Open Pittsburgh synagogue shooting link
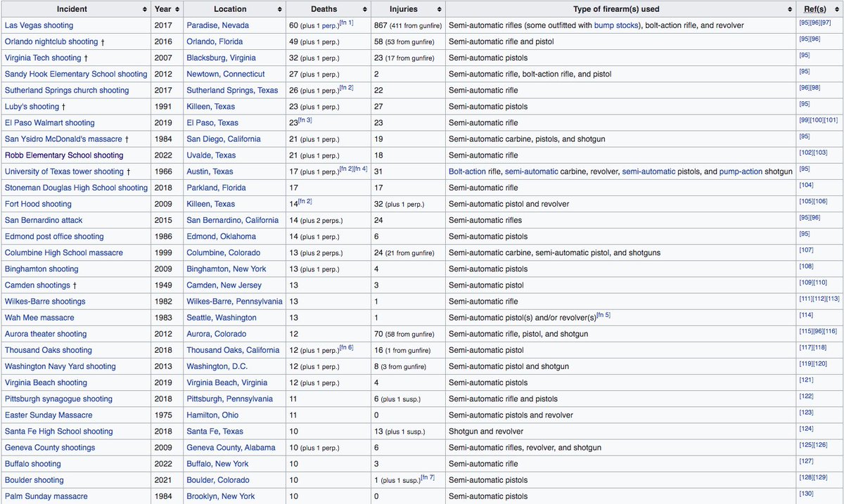The image size is (844, 504). [58, 399]
